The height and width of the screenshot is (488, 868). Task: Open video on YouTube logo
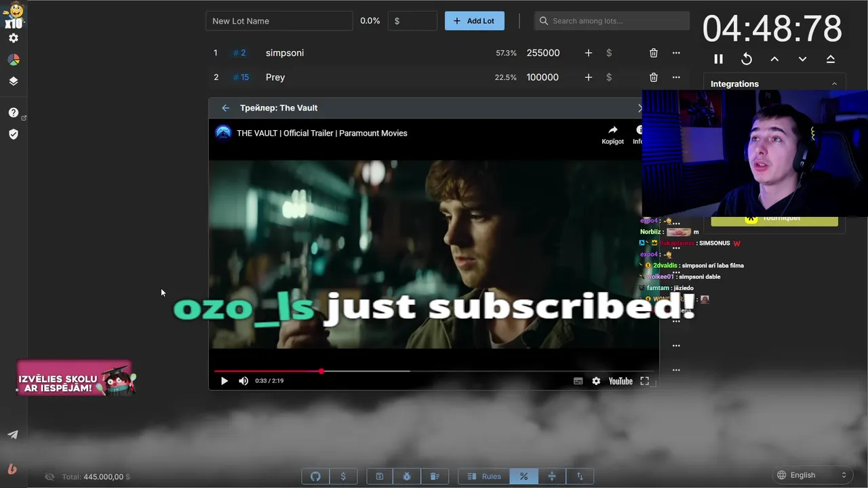click(x=620, y=381)
